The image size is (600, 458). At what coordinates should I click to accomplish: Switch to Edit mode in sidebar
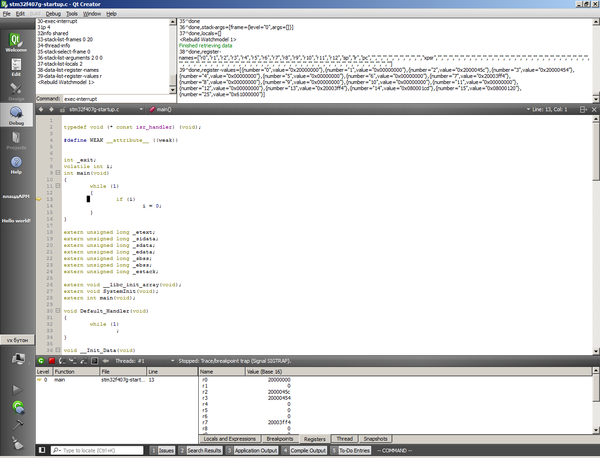pyautogui.click(x=16, y=67)
